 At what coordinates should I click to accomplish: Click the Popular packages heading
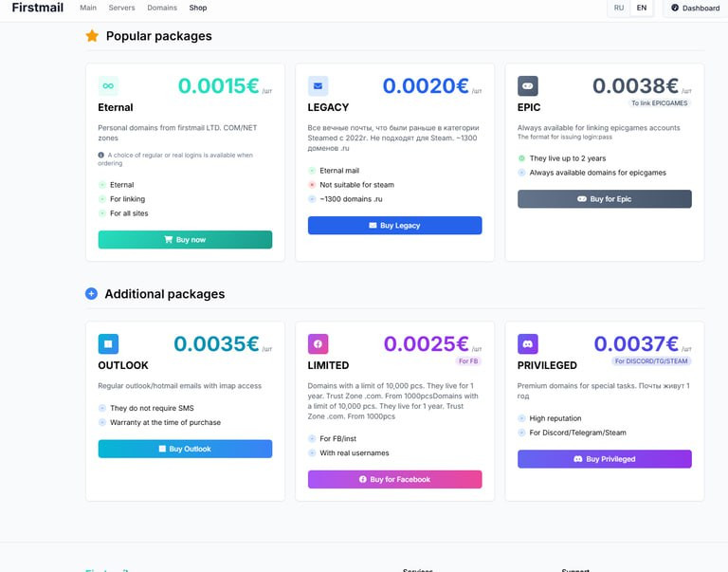[x=159, y=36]
